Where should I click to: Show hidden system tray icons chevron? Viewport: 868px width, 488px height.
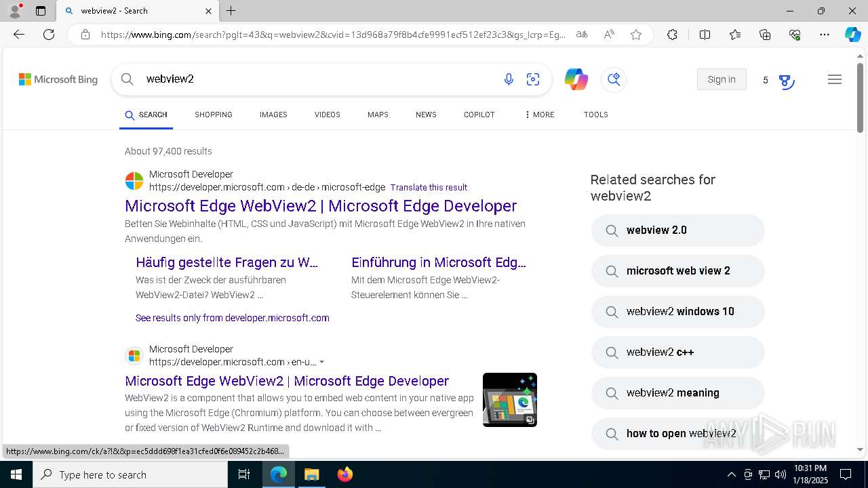point(731,474)
